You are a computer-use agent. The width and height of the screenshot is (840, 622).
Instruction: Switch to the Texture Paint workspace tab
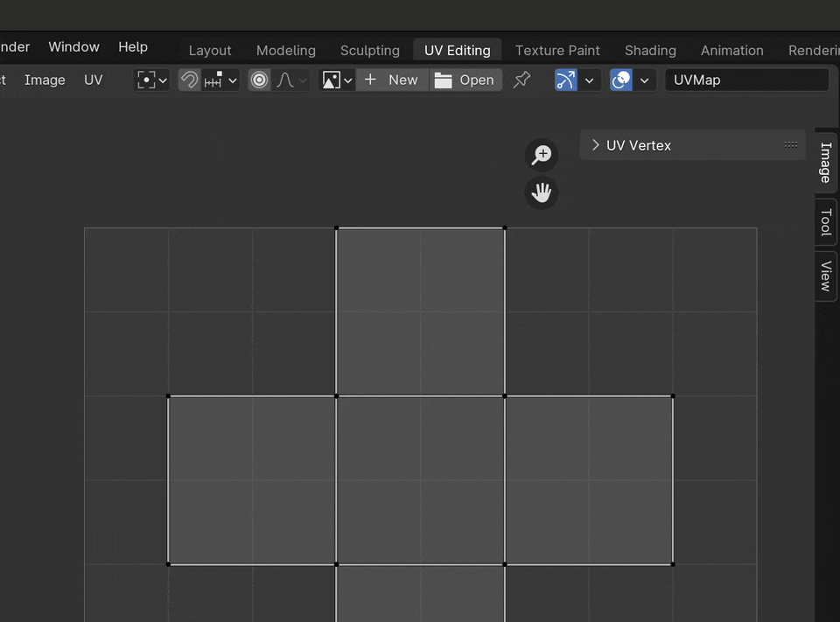click(x=557, y=50)
